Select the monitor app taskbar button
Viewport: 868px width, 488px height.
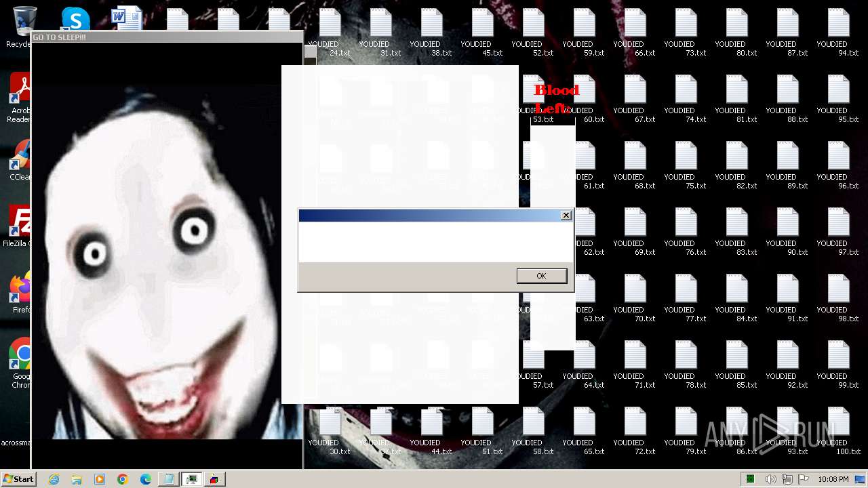click(192, 479)
